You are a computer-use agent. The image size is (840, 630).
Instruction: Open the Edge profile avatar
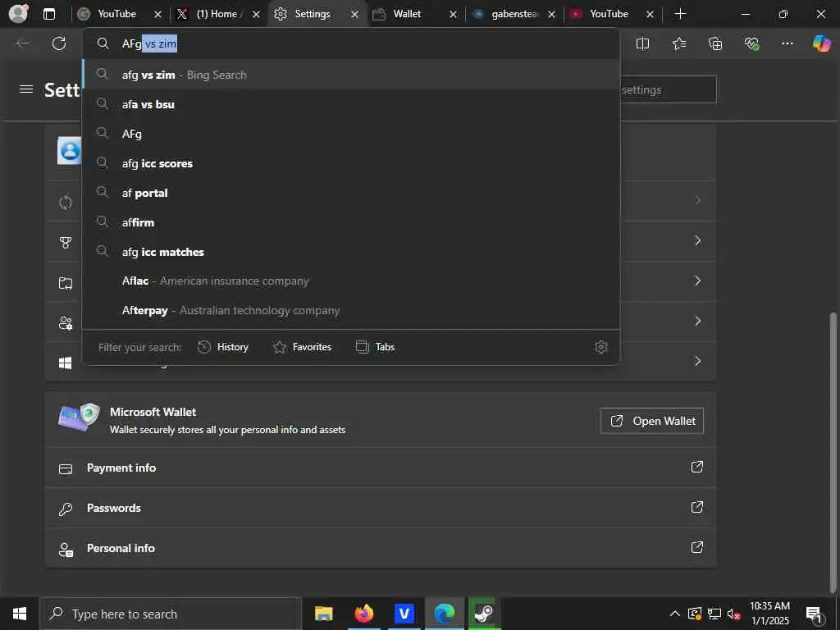point(18,13)
